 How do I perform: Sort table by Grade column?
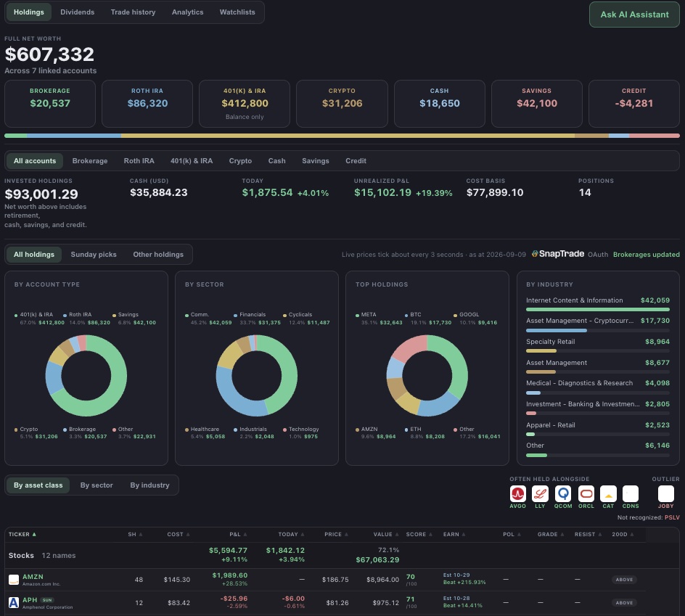click(x=551, y=534)
